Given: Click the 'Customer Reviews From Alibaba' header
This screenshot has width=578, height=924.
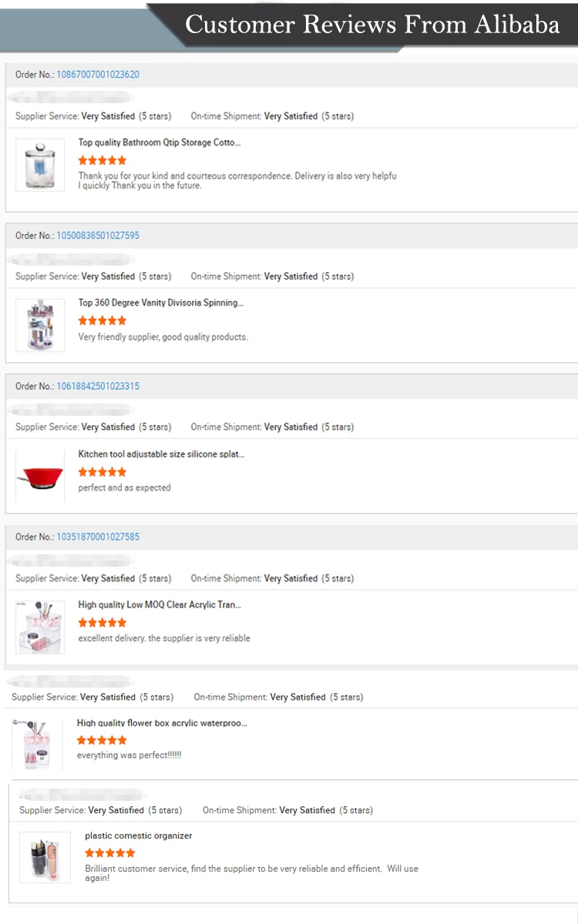Looking at the screenshot, I should [x=372, y=25].
